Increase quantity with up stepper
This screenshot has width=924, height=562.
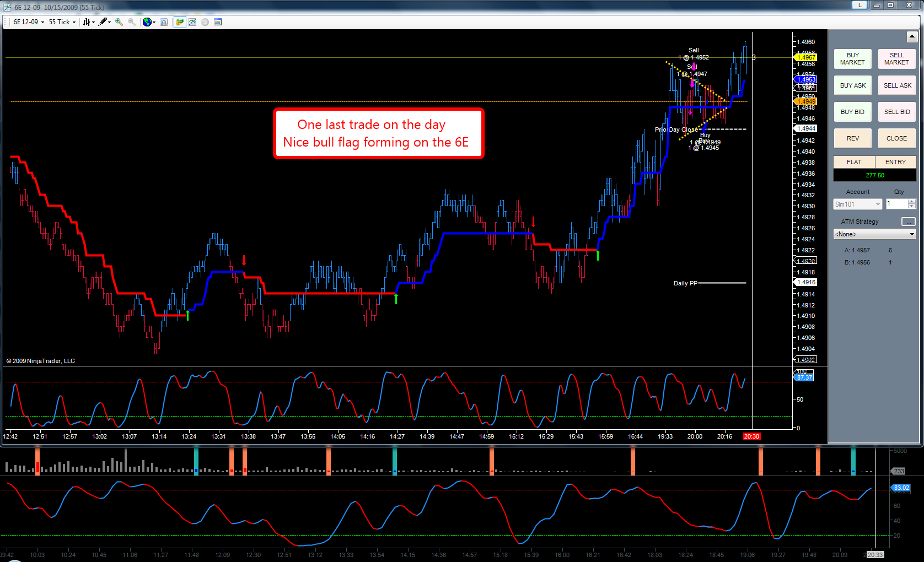(x=912, y=202)
